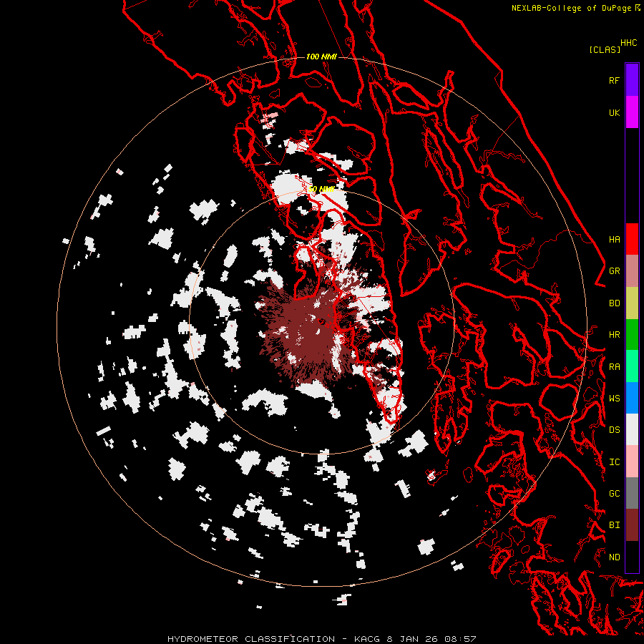
Task: Click the NEXLAB-College of DuPage credit
Action: click(575, 8)
